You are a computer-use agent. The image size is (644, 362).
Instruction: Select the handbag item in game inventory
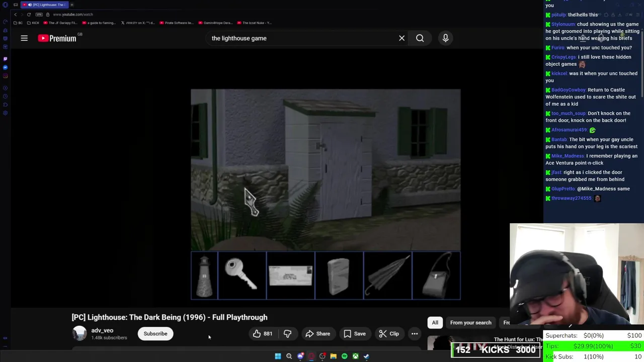click(436, 276)
